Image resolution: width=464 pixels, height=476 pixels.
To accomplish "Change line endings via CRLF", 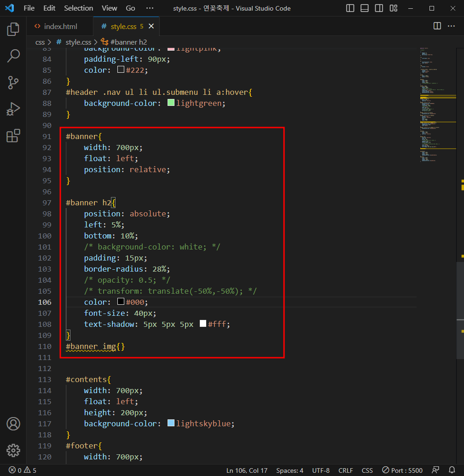I will pos(346,470).
